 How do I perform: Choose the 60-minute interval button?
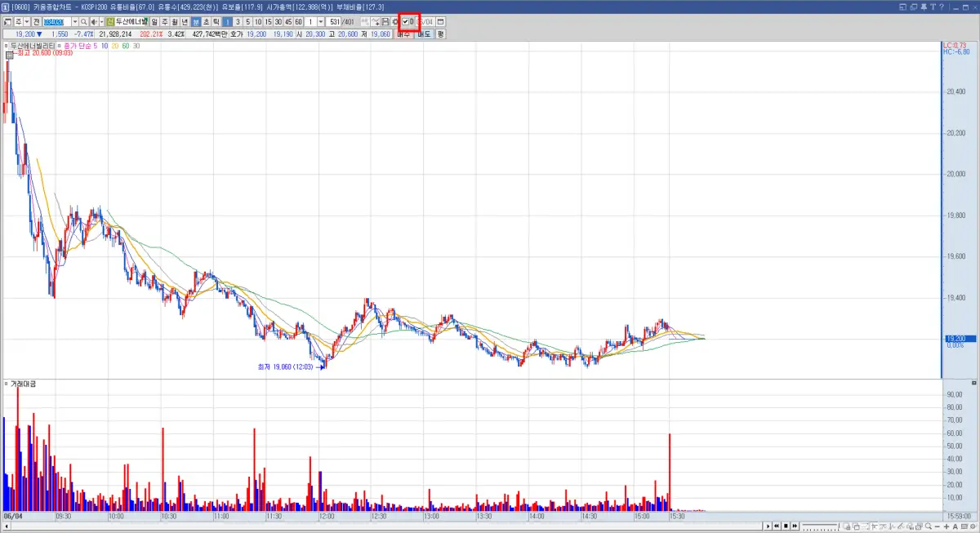[299, 21]
